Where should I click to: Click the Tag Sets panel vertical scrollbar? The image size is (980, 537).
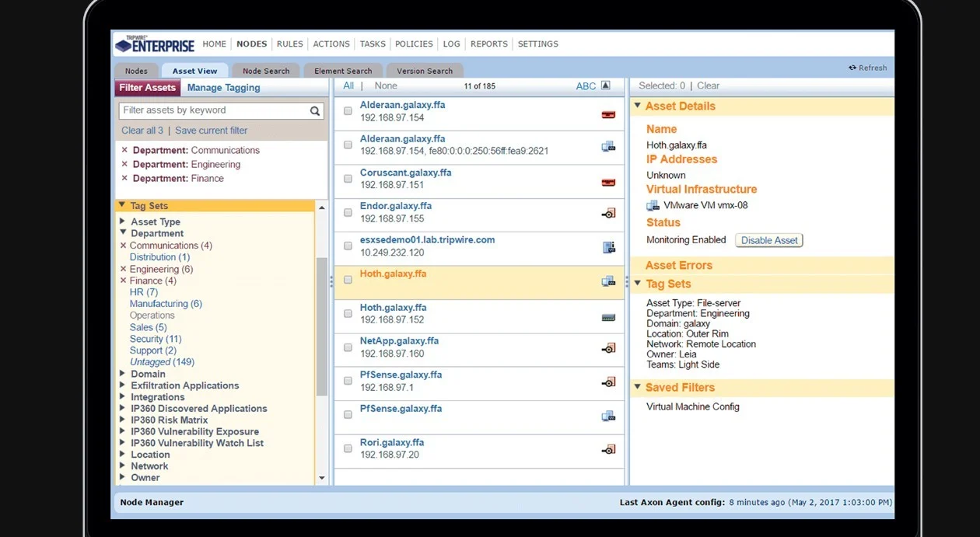pos(321,326)
